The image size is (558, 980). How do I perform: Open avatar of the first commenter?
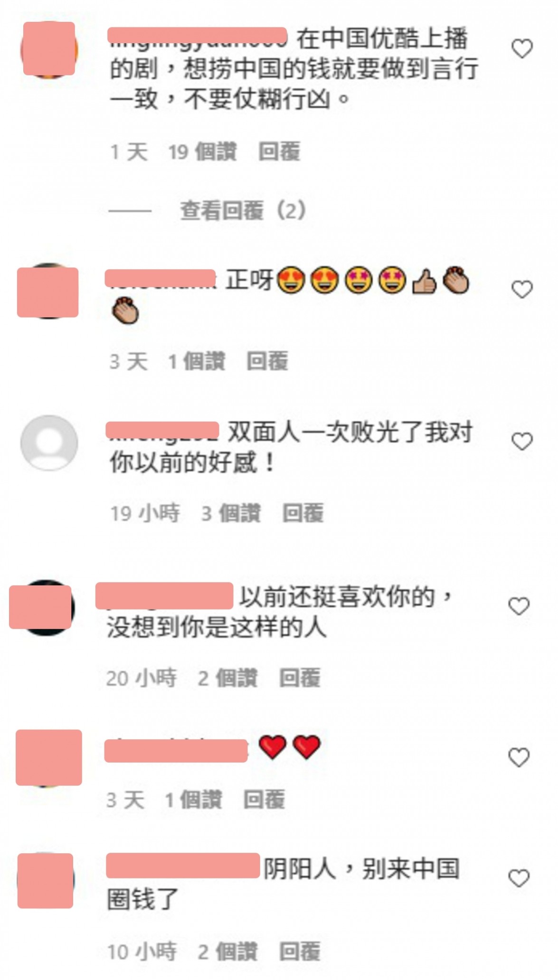tap(49, 49)
